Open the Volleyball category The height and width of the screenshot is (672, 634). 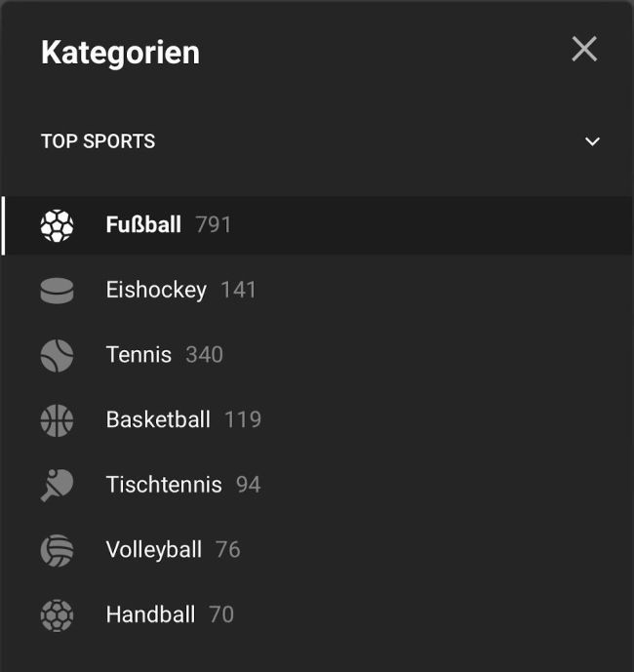154,550
